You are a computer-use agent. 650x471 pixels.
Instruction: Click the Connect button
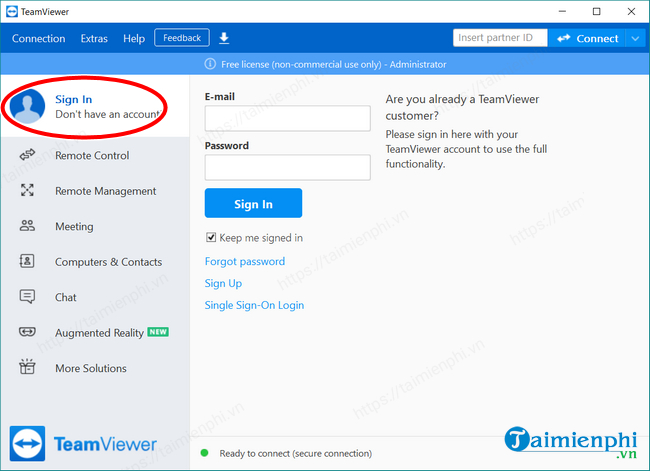coord(587,39)
